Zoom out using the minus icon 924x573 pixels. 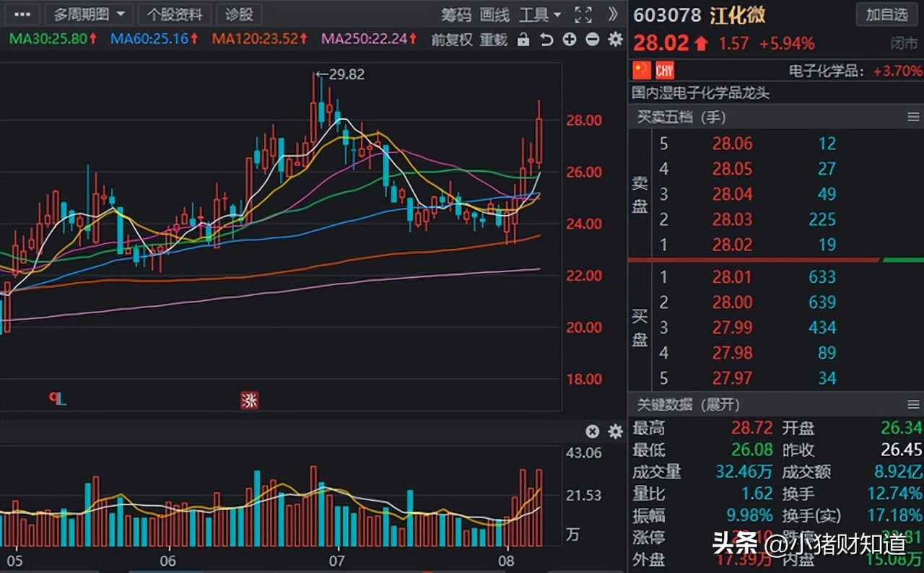[x=592, y=40]
